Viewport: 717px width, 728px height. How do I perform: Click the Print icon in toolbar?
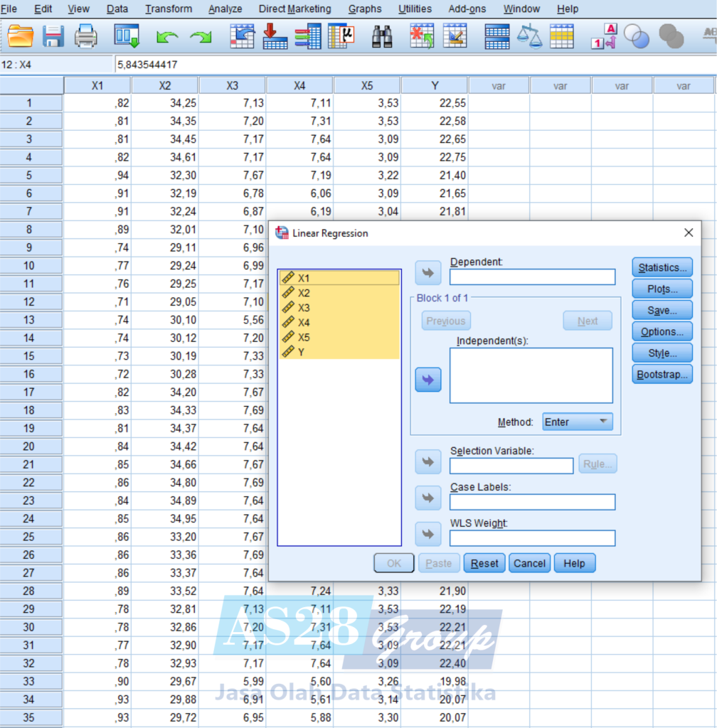pos(86,36)
